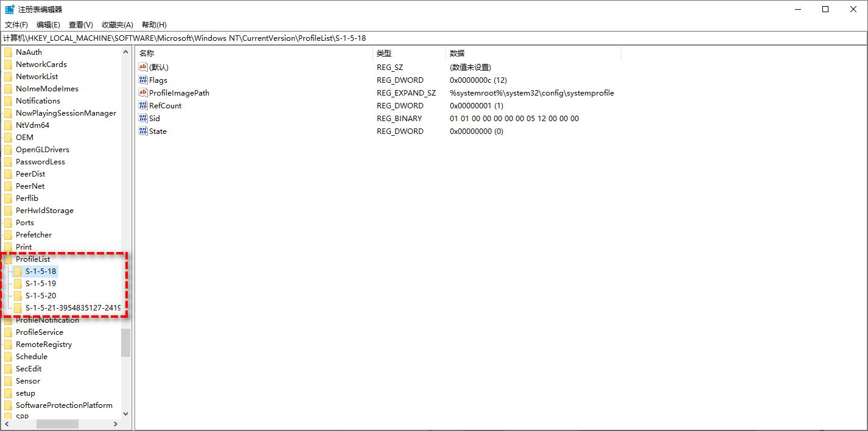The image size is (868, 431).
Task: Open the 查看(V) menu
Action: (80, 25)
